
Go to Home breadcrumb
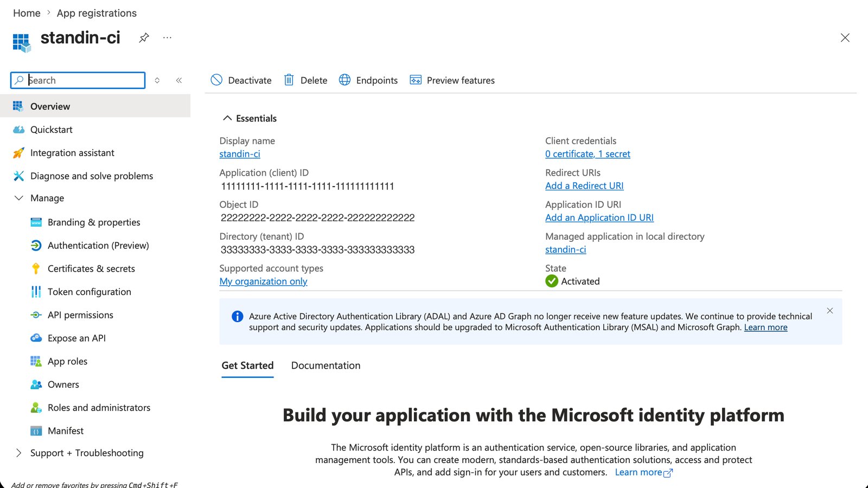(27, 13)
